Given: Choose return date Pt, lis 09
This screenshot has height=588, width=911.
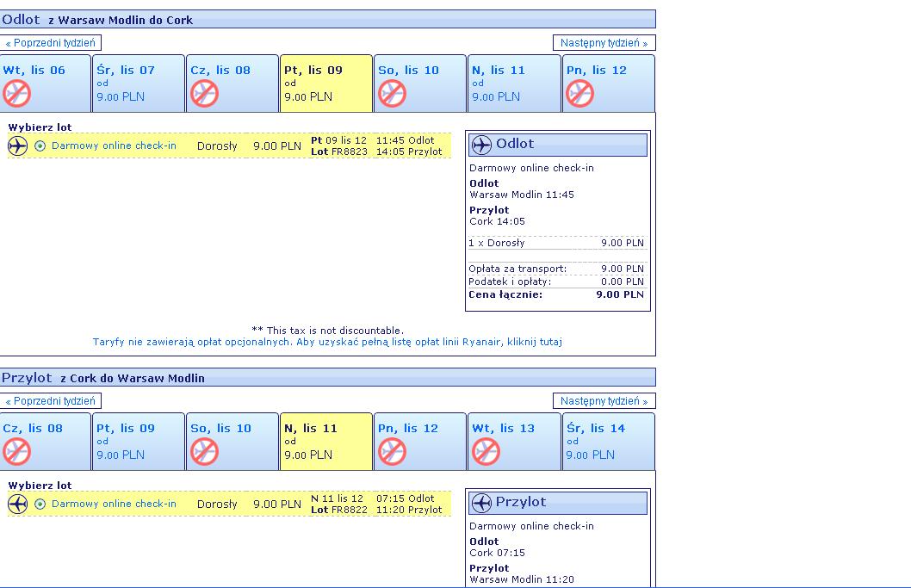Looking at the screenshot, I should click(x=139, y=441).
